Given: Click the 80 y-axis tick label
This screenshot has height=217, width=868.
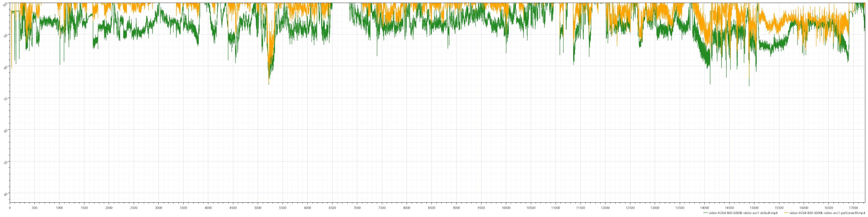Looking at the screenshot, I should tap(5, 67).
